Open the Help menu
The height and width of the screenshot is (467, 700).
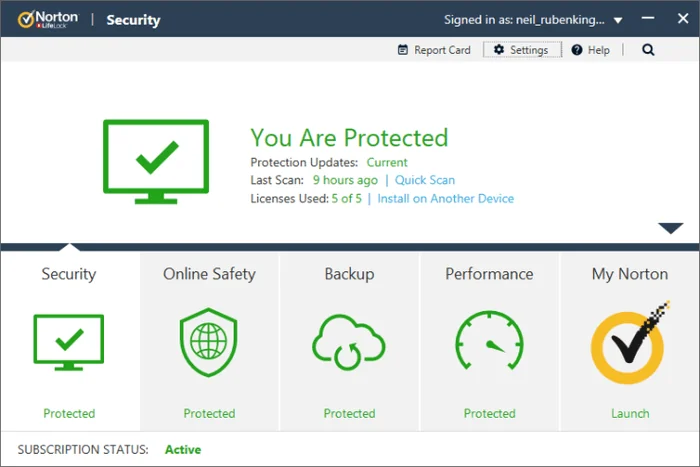tap(590, 50)
